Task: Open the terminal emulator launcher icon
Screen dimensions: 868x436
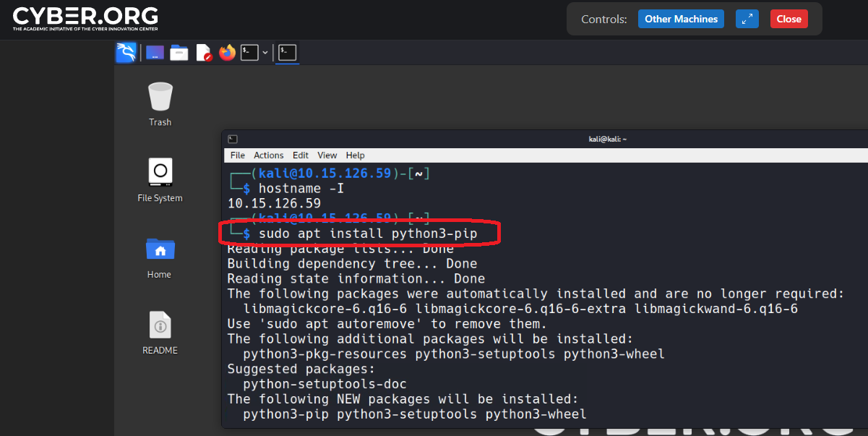Action: pos(249,53)
